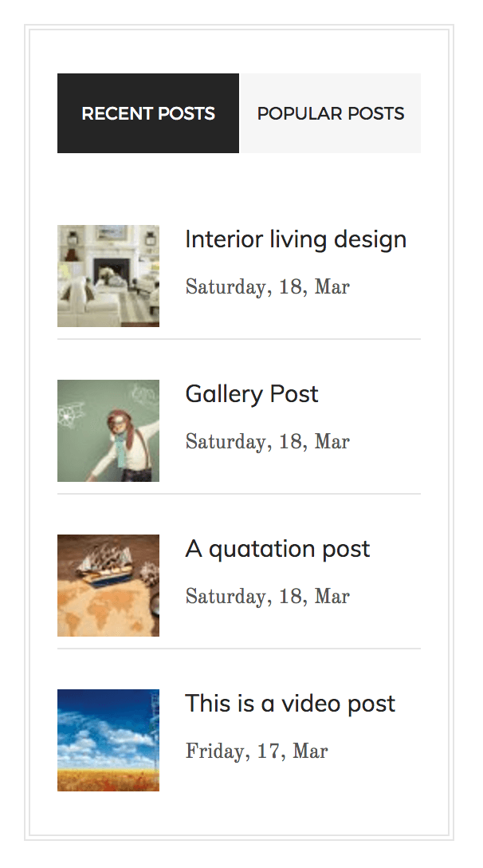Click the divider line below Interior living design

click(x=239, y=339)
